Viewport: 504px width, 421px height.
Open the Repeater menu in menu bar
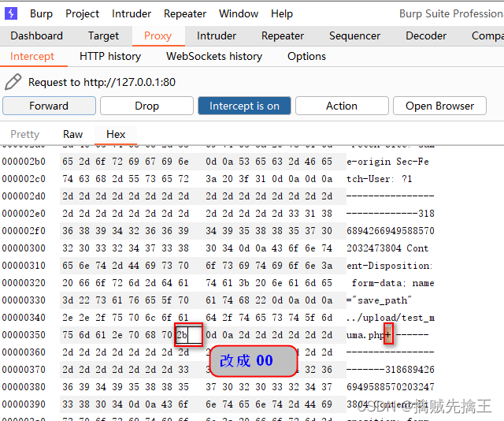[x=185, y=14]
